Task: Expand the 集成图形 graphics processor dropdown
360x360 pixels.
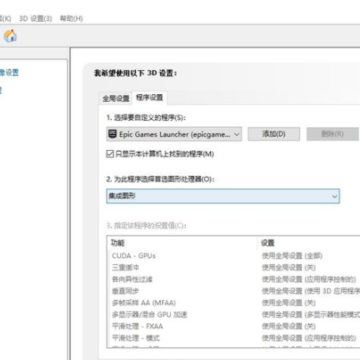Action: click(x=223, y=196)
